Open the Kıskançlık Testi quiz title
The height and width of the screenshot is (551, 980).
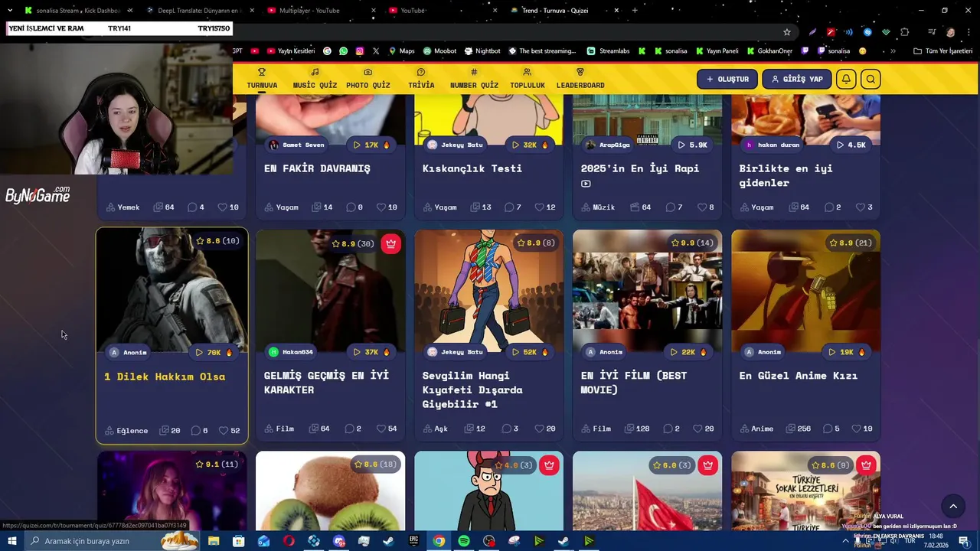(x=472, y=168)
